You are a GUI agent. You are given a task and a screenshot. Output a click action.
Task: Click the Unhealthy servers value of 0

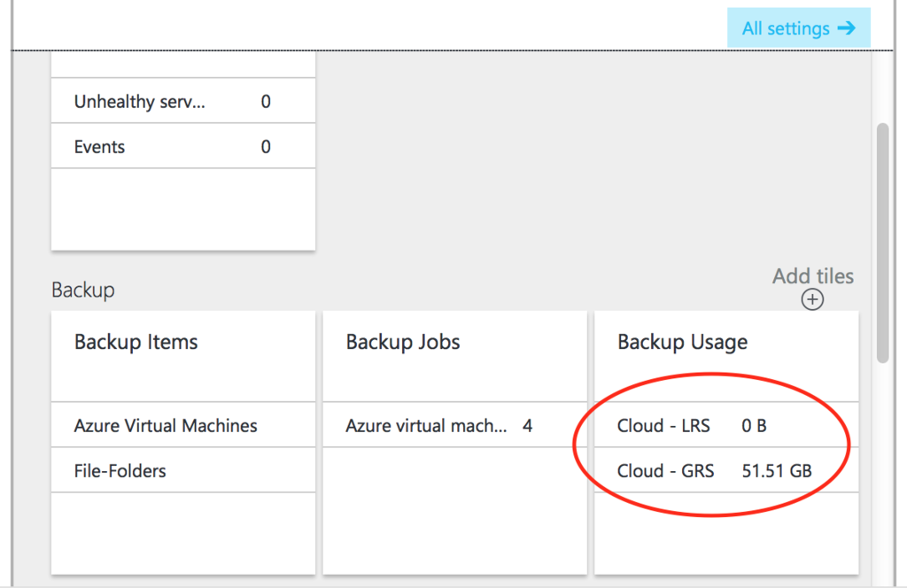(266, 102)
